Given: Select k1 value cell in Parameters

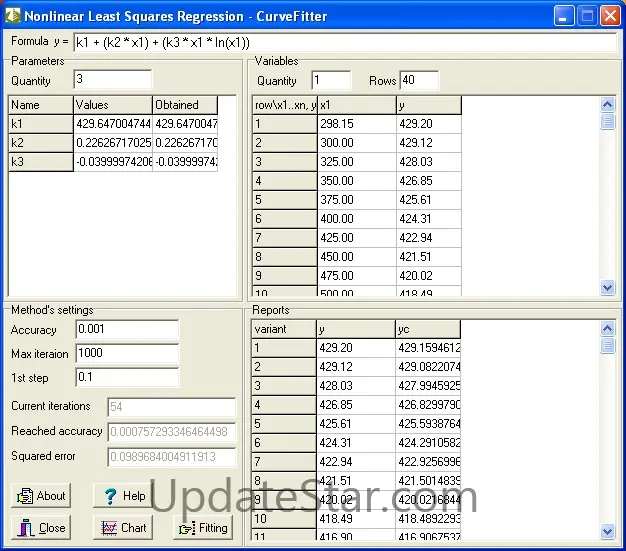Looking at the screenshot, I should tap(112, 124).
